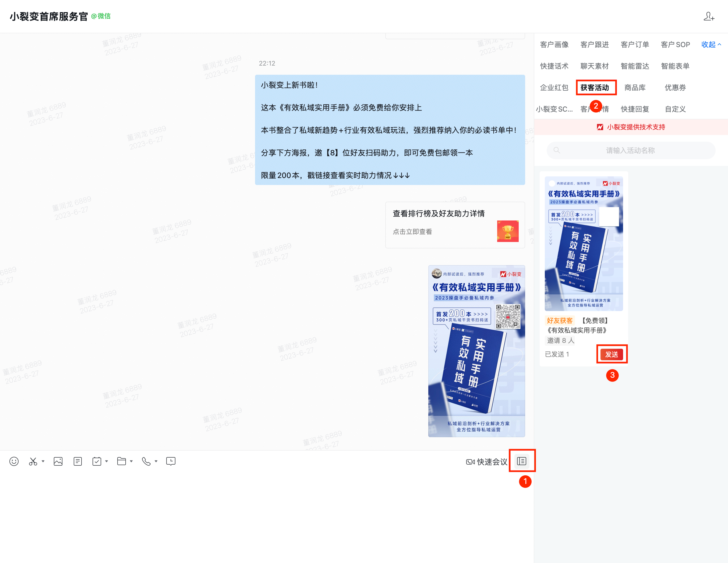
Task: Click the phone call icon
Action: pyautogui.click(x=146, y=461)
